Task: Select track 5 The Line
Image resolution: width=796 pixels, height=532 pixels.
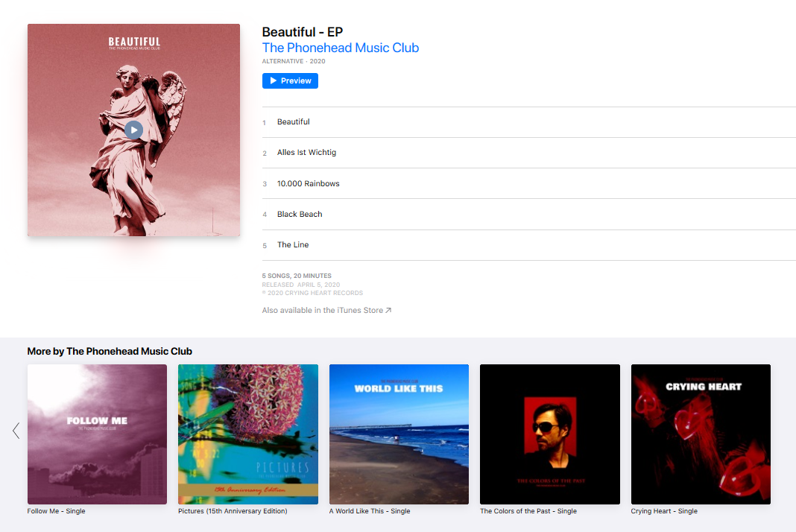Action: [529, 244]
